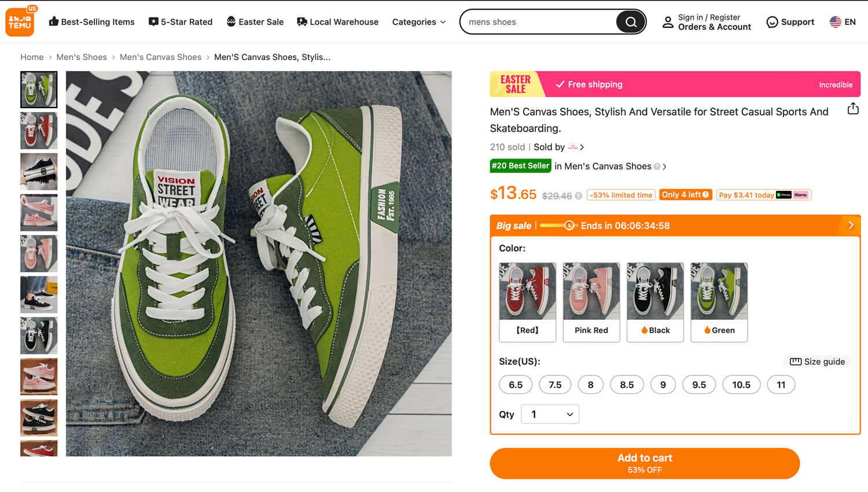Expand the Categories menu
This screenshot has width=868, height=492.
[x=419, y=22]
